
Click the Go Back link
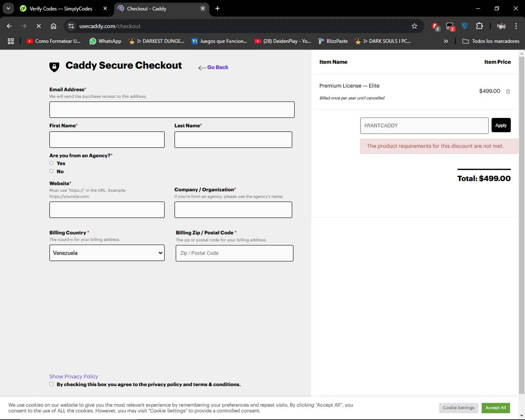point(213,67)
